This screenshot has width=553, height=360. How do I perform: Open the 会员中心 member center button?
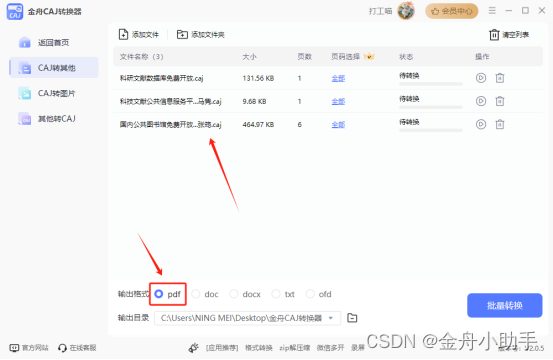tap(451, 11)
